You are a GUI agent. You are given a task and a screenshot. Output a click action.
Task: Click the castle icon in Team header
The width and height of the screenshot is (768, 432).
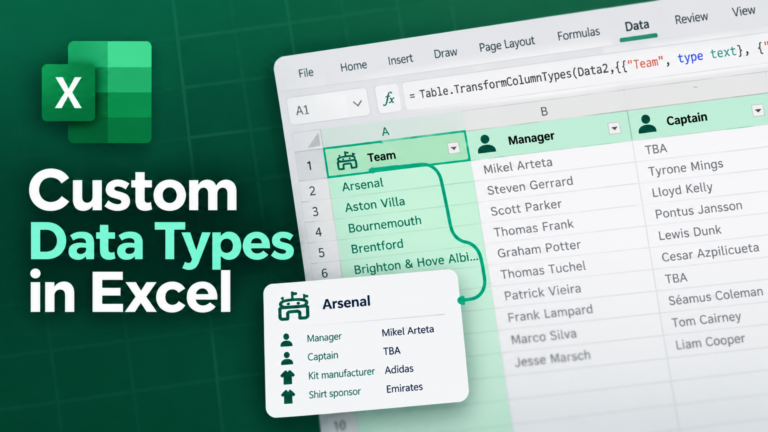point(347,160)
